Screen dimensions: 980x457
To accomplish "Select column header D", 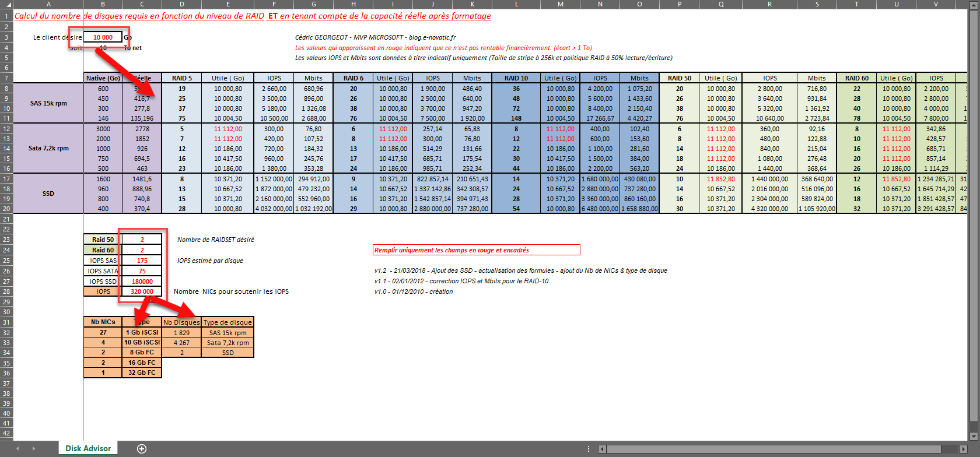I will point(182,4).
